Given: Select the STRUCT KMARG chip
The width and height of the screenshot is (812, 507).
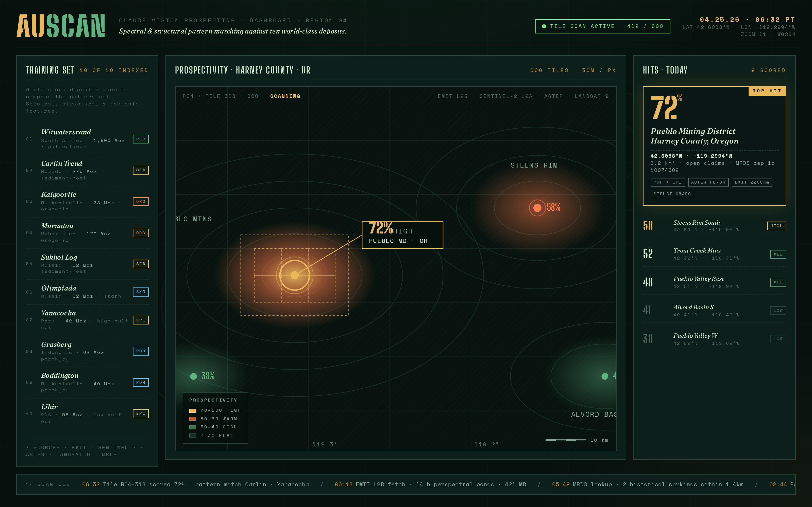Looking at the screenshot, I should (x=672, y=194).
